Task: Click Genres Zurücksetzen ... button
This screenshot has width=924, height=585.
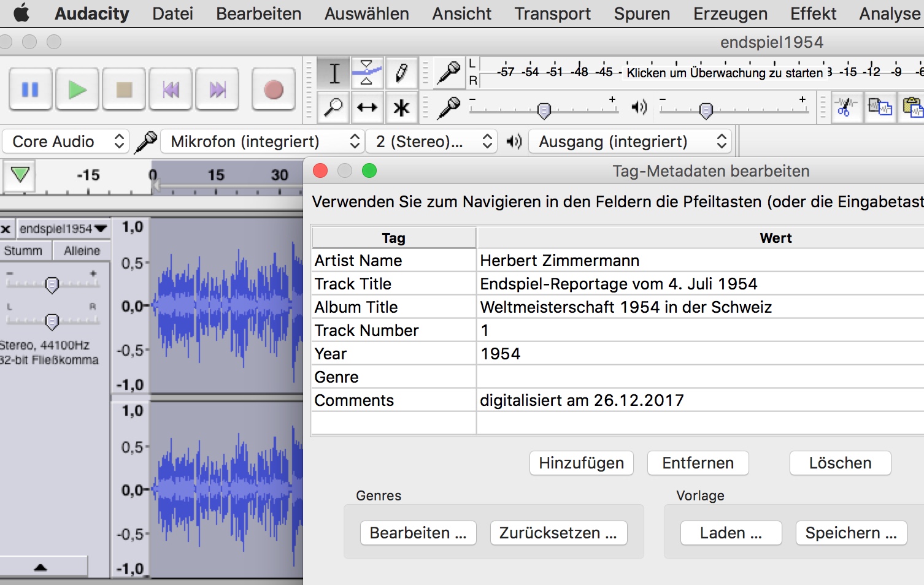Action: pyautogui.click(x=558, y=533)
